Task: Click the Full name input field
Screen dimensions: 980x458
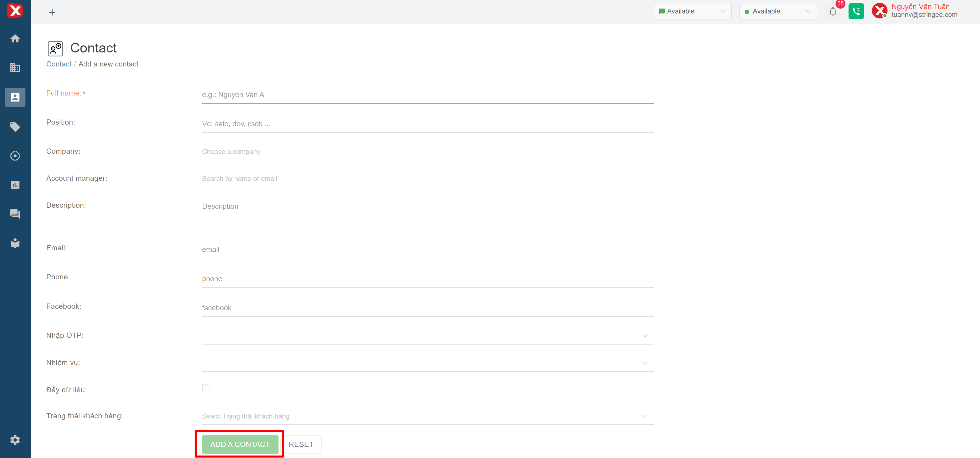Action: pos(427,95)
